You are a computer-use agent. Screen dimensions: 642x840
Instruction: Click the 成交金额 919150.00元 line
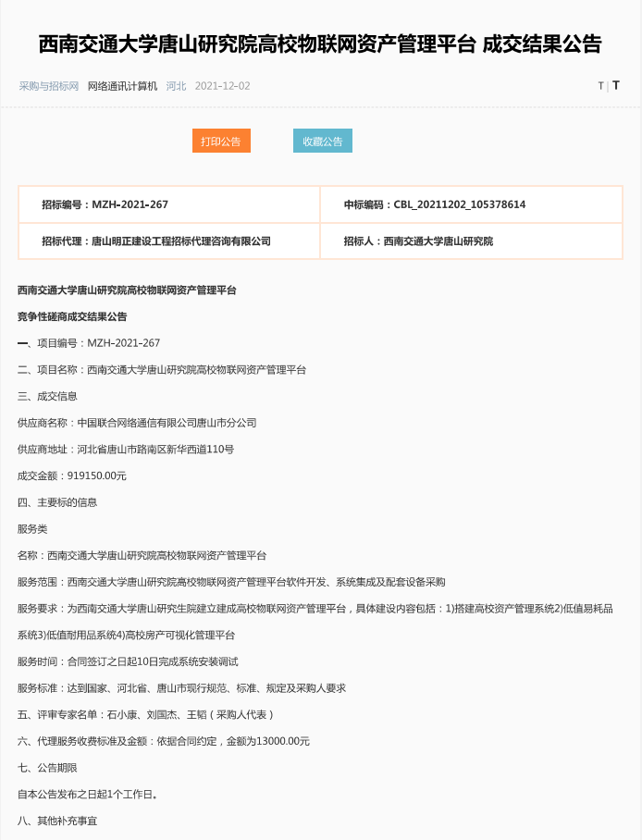[71, 476]
